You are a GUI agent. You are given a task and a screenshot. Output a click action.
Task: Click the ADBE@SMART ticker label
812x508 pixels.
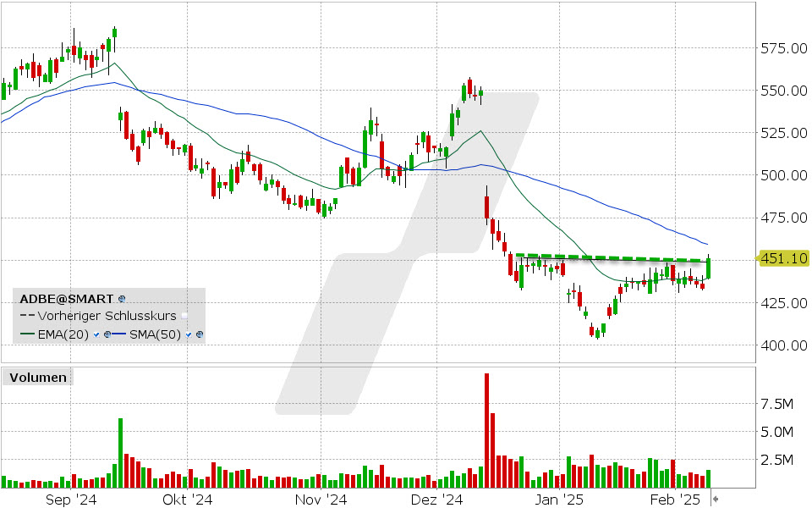pyautogui.click(x=66, y=299)
